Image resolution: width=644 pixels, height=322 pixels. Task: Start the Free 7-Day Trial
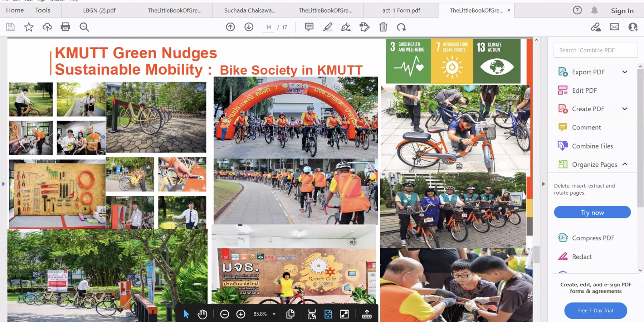[x=595, y=311]
